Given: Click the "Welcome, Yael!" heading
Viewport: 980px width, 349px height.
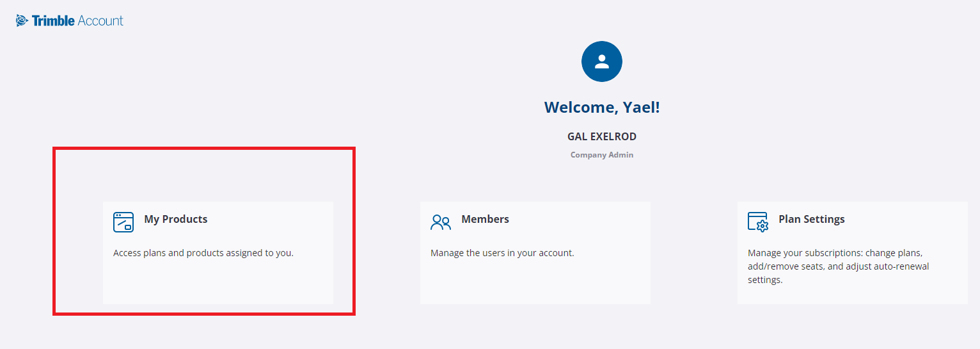Looking at the screenshot, I should pos(601,108).
